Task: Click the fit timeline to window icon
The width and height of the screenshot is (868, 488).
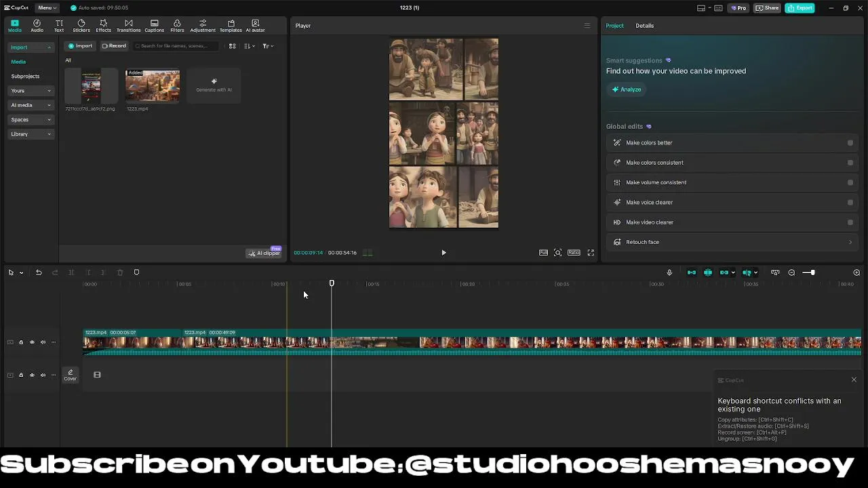Action: tap(775, 272)
